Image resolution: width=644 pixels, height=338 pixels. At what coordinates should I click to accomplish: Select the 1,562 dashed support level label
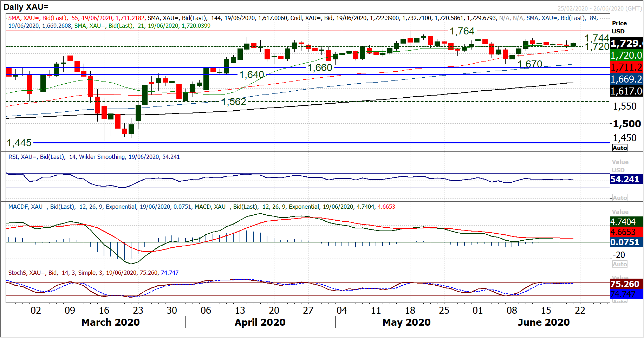tap(234, 102)
